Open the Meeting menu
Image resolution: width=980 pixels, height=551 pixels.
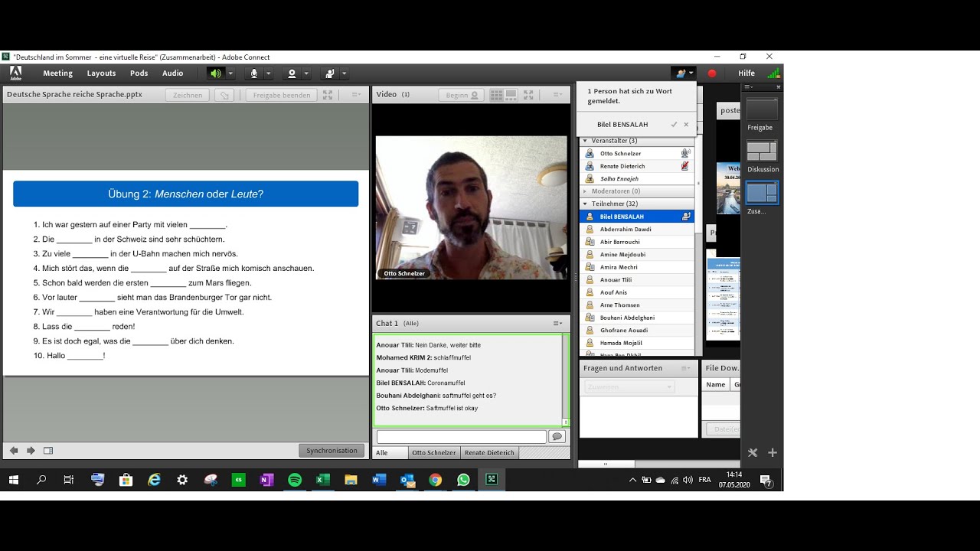pos(57,73)
